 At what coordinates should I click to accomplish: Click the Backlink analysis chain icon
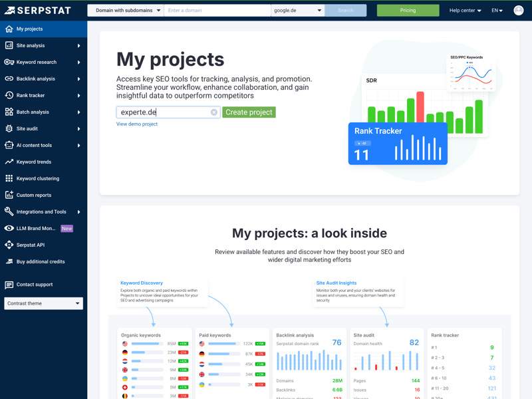(x=9, y=78)
